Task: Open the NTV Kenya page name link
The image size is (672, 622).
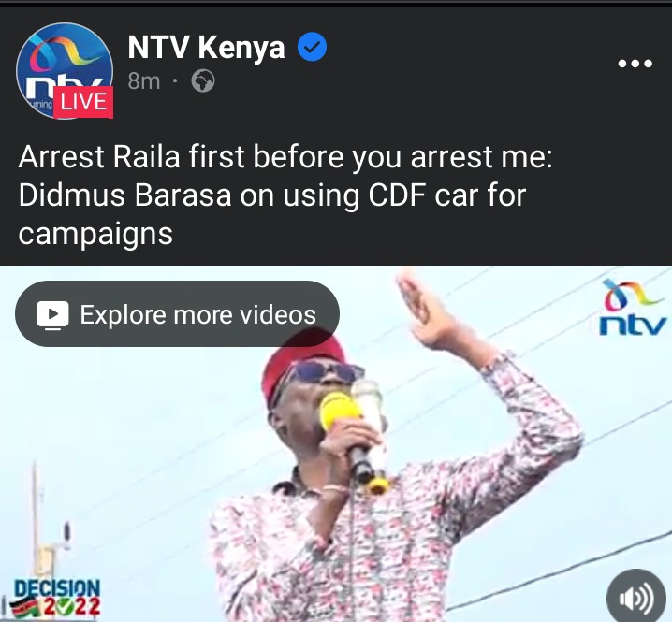Action: point(206,47)
